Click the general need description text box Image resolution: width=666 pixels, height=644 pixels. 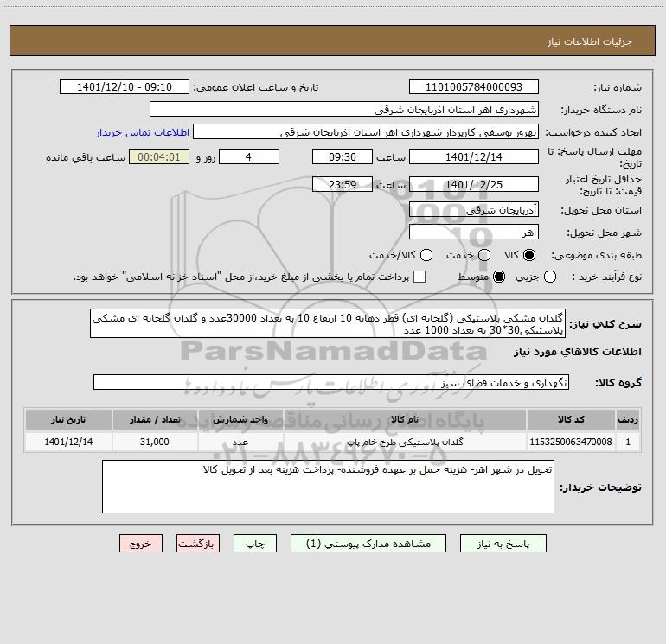(x=328, y=323)
